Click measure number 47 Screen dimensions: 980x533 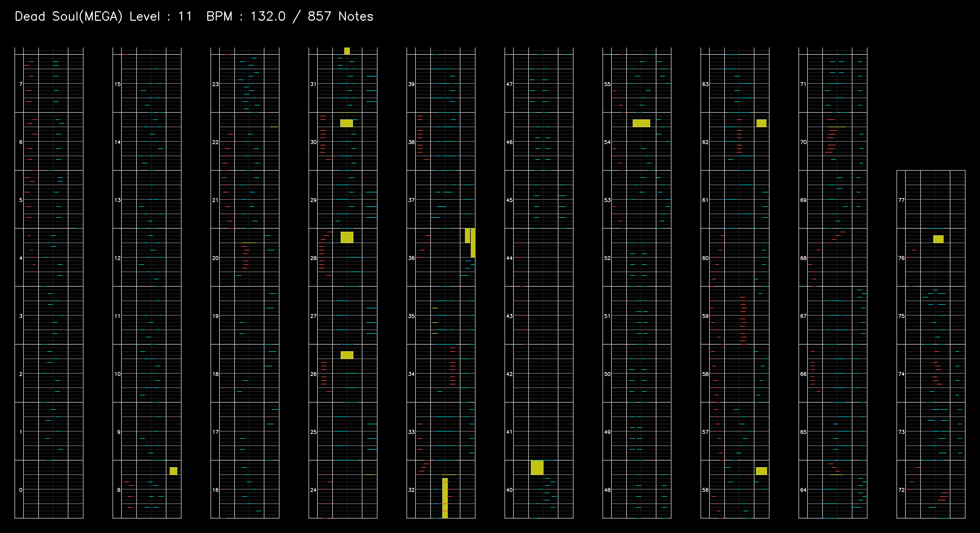pos(509,84)
